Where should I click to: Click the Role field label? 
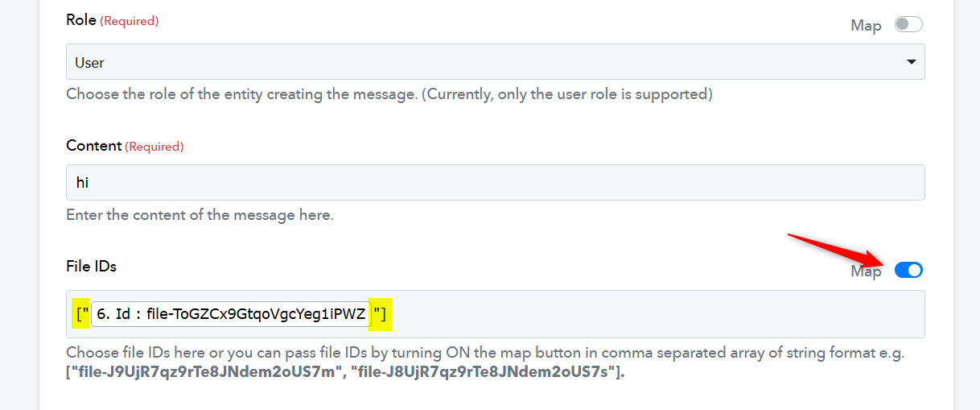pyautogui.click(x=80, y=20)
